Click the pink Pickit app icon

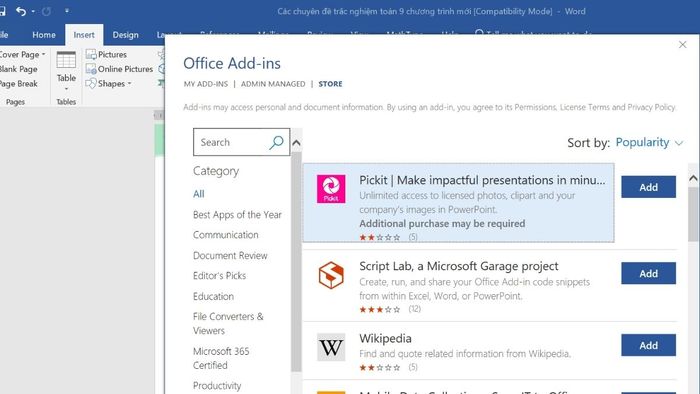click(x=331, y=189)
